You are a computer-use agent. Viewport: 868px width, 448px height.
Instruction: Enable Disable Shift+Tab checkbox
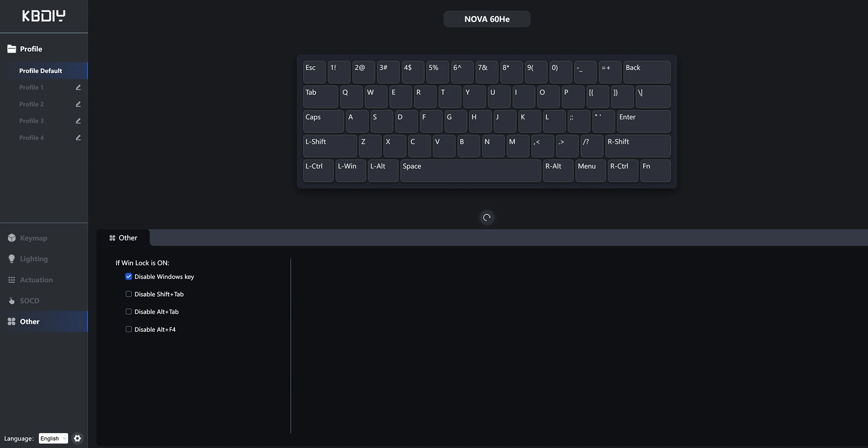coord(128,294)
